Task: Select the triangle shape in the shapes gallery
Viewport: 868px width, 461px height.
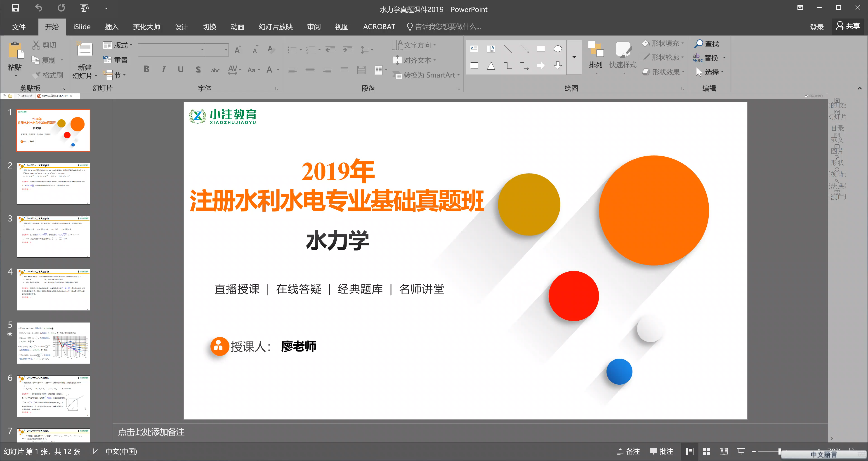Action: (491, 66)
